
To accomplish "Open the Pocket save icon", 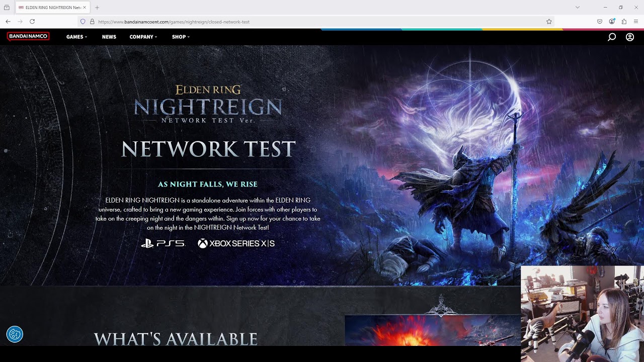I will click(600, 22).
